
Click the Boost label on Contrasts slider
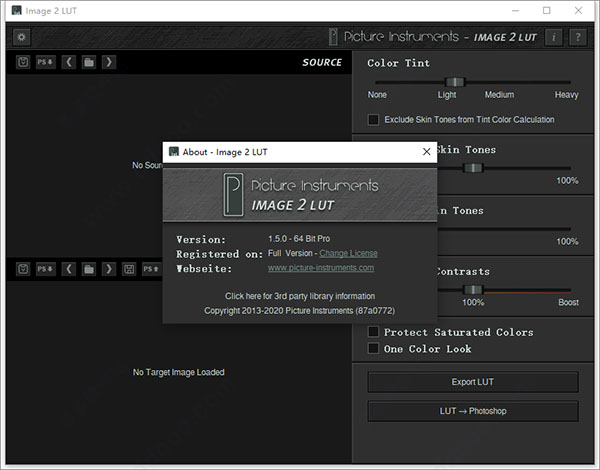pos(568,302)
